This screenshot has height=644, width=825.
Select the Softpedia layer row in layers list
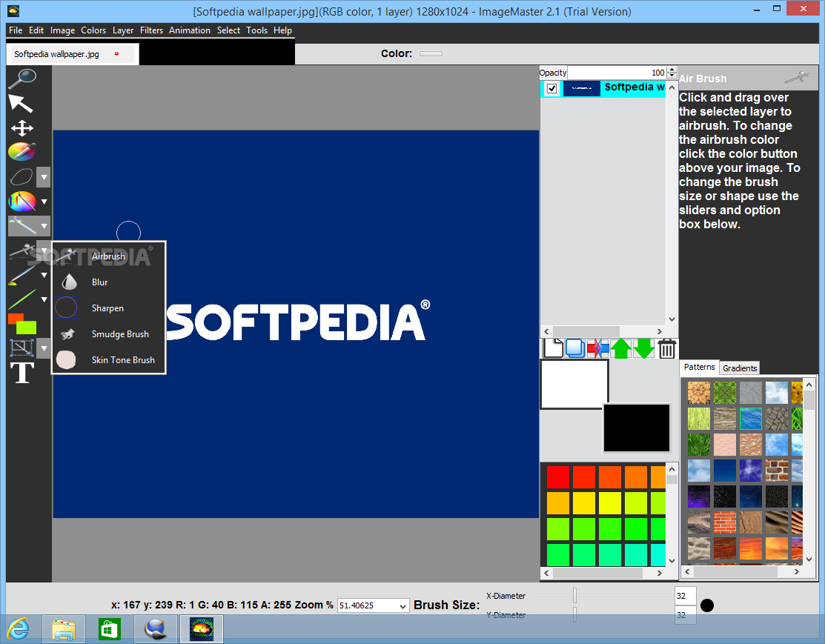(603, 88)
